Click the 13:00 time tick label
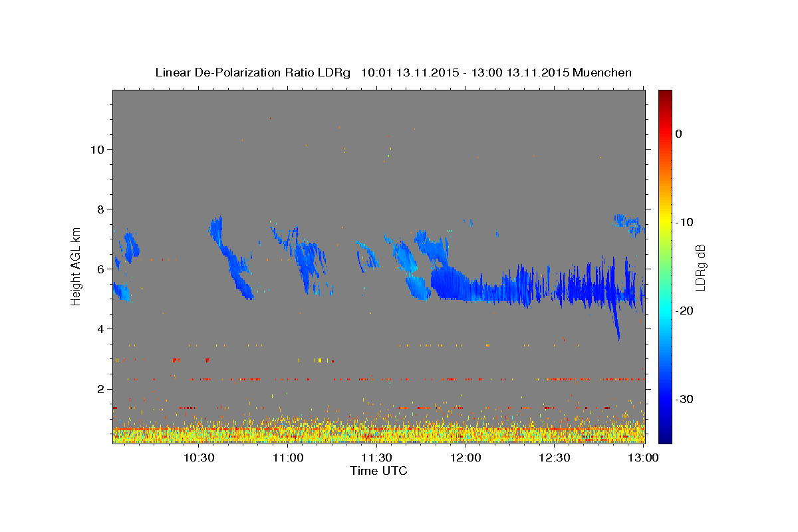Screen dimensions: 798x532 (x=642, y=458)
